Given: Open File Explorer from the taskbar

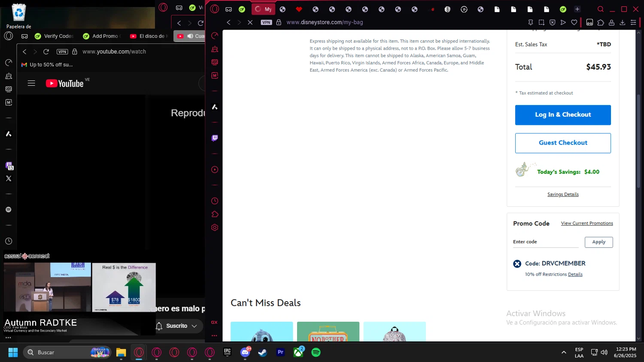Looking at the screenshot, I should point(121,353).
